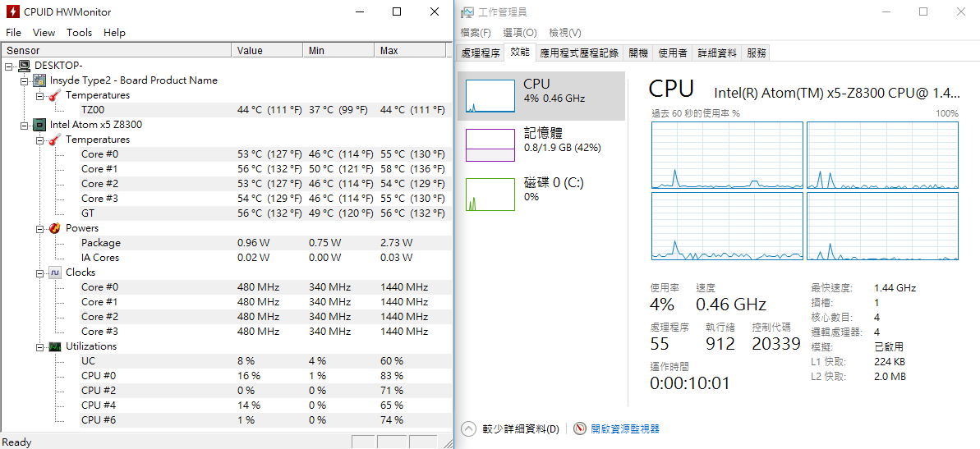
Task: Select the Package power row
Action: click(265, 242)
